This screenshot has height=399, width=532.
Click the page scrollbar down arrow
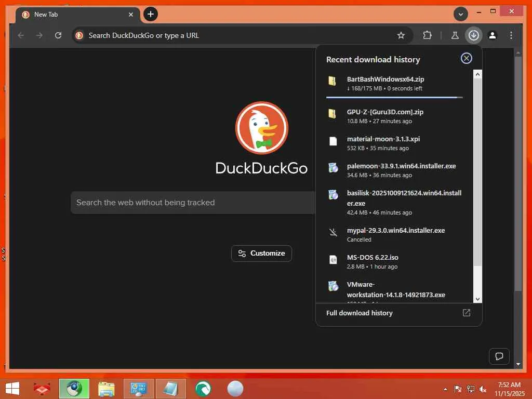click(518, 364)
